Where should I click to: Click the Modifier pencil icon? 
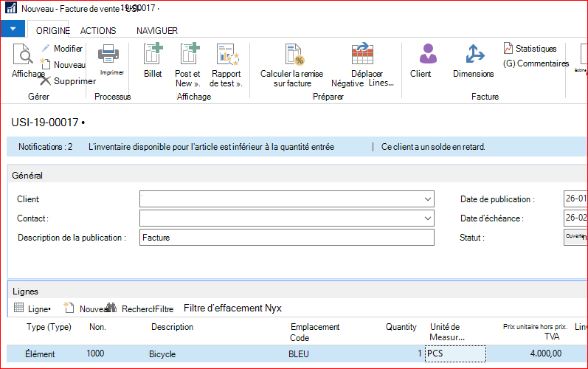46,49
